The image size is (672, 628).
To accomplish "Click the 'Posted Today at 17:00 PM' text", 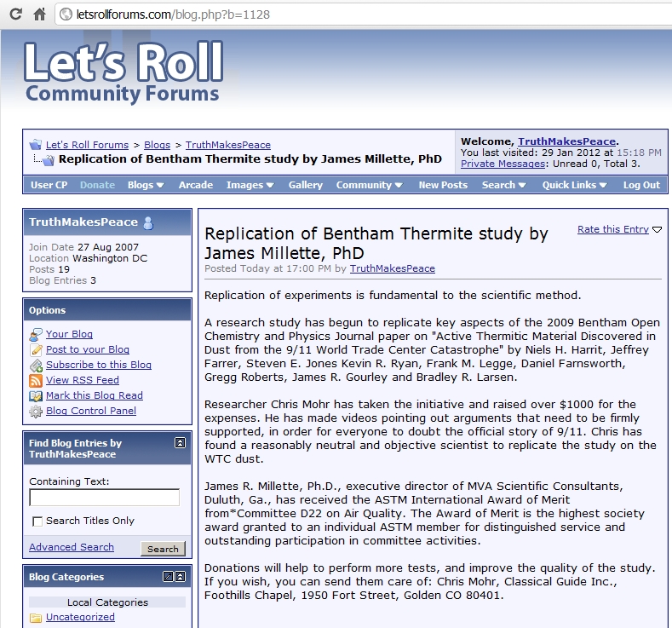I will [x=267, y=268].
